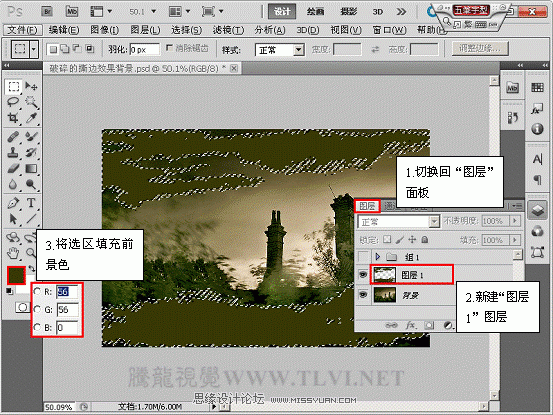Switch to the 摄影 workspace
The image size is (553, 415).
coord(348,12)
